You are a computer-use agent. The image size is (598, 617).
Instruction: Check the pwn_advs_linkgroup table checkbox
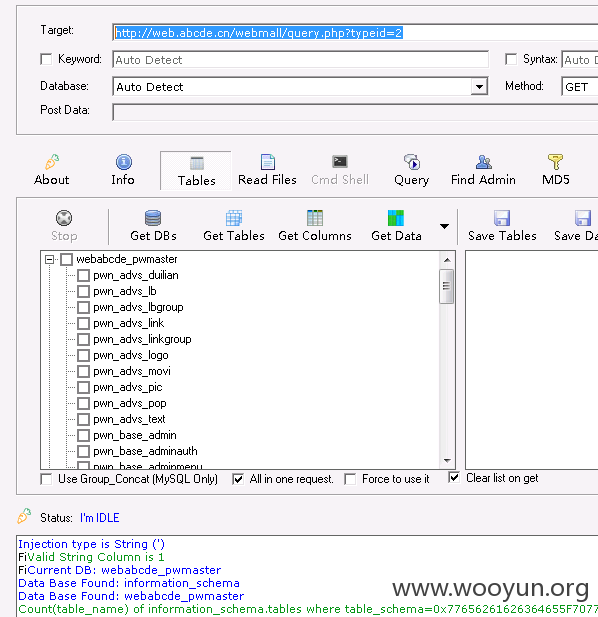(83, 340)
